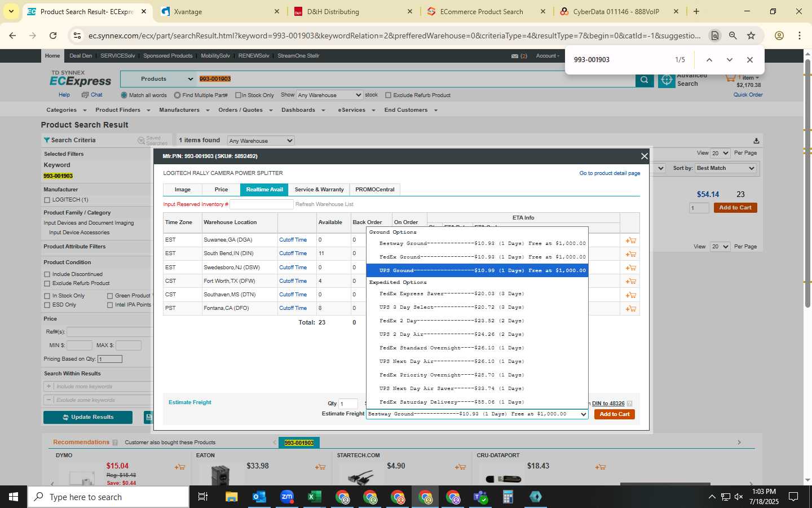
Task: Open Excel from the taskbar
Action: click(x=314, y=497)
